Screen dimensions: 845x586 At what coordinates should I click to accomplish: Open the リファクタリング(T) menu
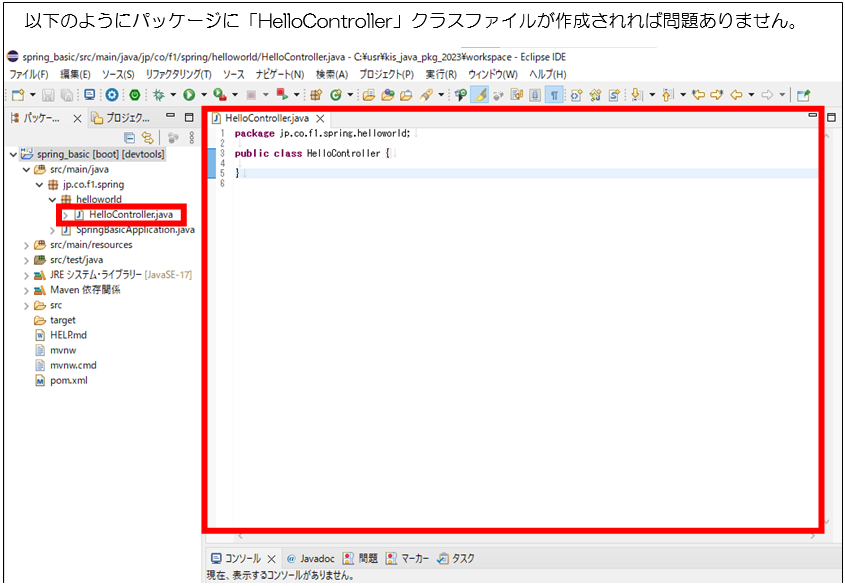pos(178,74)
